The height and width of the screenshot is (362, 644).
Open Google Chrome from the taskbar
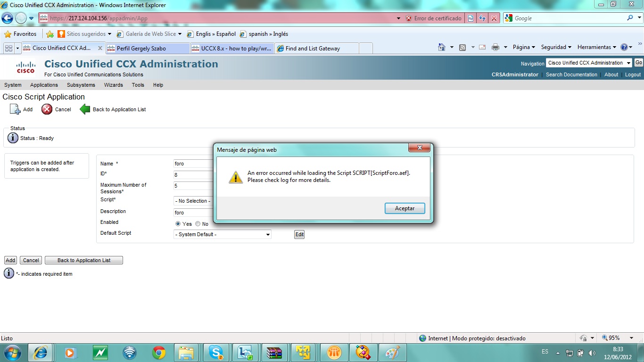(159, 353)
